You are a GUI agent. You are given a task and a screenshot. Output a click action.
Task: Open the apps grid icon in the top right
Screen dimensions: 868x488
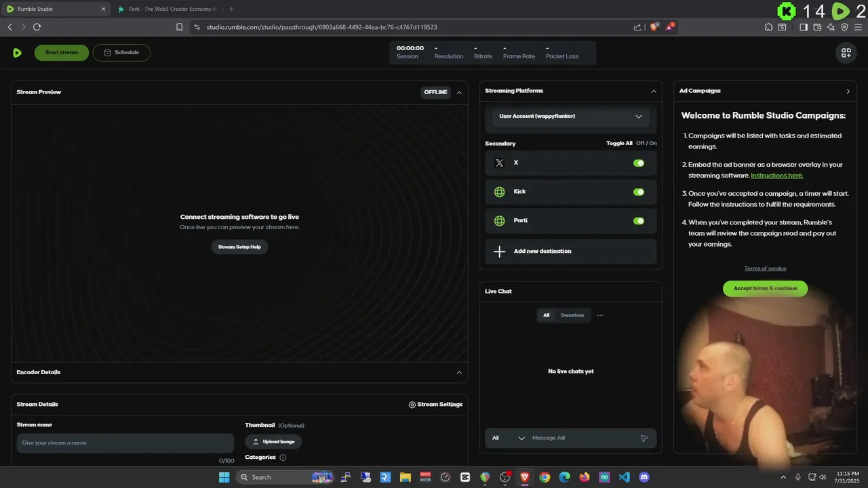(846, 53)
